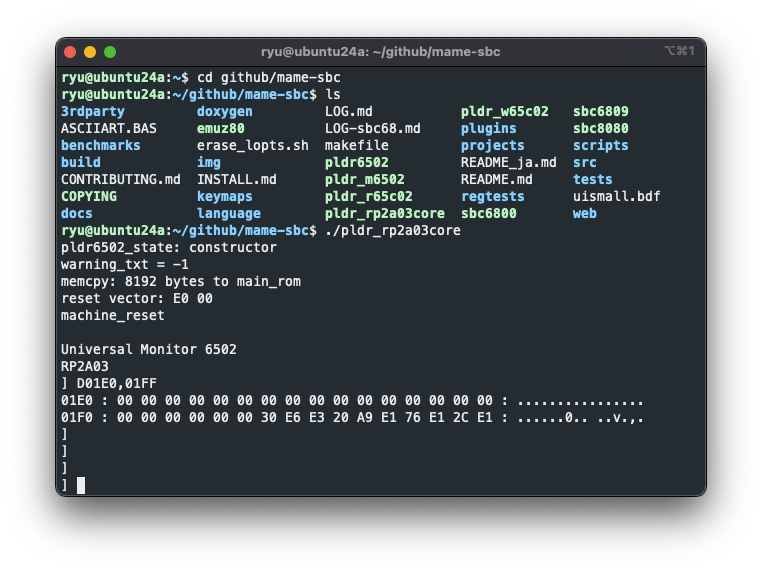This screenshot has width=762, height=570.
Task: Click the keymaps directory name
Action: click(x=225, y=196)
